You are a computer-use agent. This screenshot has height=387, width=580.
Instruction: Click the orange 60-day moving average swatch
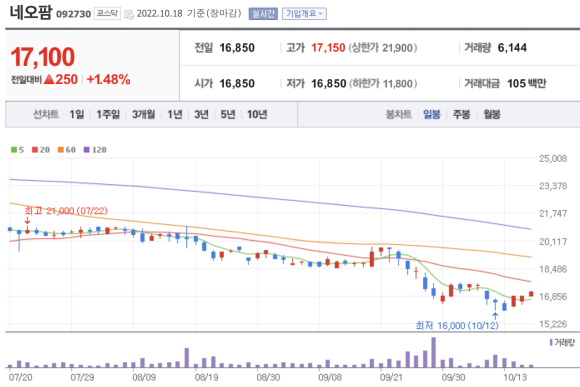tap(61, 150)
